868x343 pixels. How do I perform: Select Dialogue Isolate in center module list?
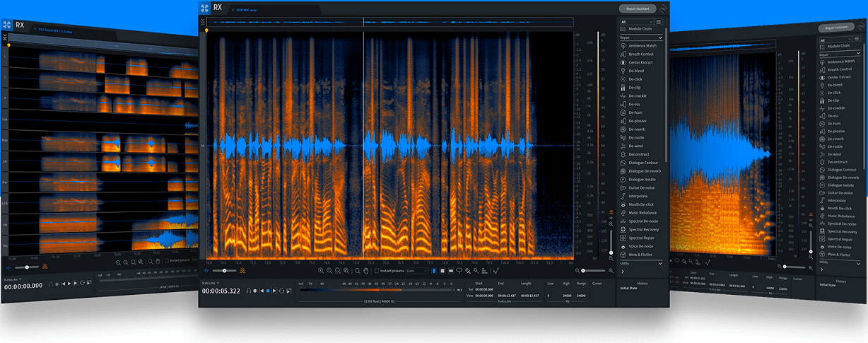coord(642,180)
